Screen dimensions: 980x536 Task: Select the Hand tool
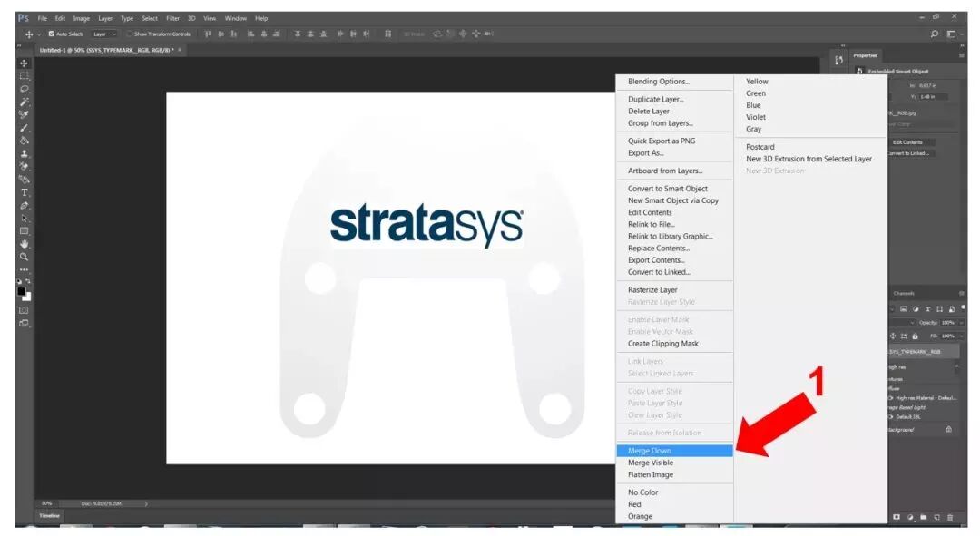(x=24, y=244)
